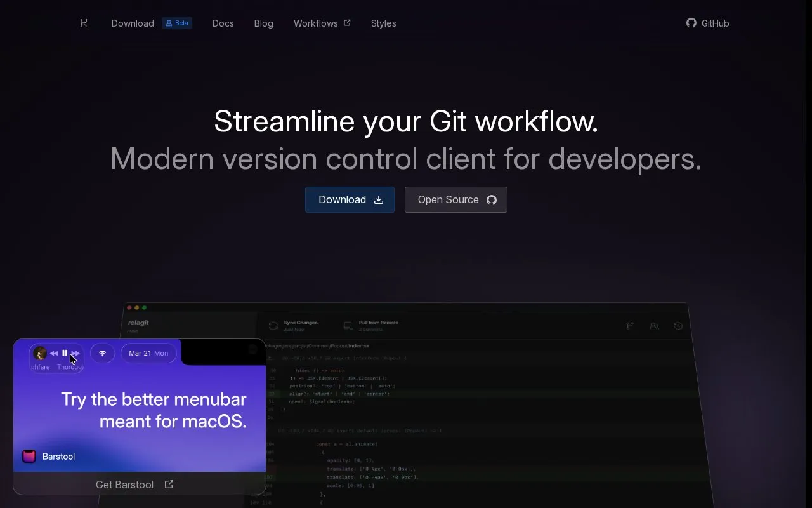The width and height of the screenshot is (812, 508).
Task: Click the "align?: 'start' | 'end' | 'center'" code line
Action: pyautogui.click(x=339, y=394)
